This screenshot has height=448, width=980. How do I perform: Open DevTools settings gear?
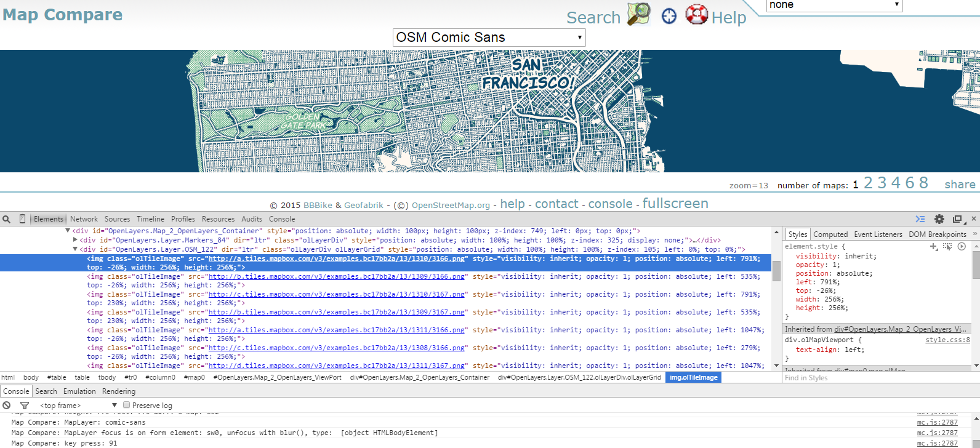click(x=939, y=219)
